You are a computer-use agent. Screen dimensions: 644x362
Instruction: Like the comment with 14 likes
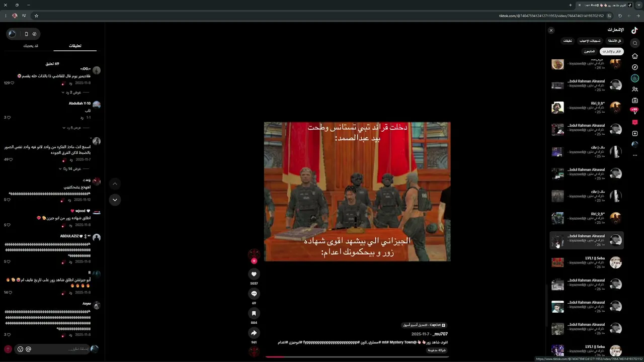(x=10, y=292)
